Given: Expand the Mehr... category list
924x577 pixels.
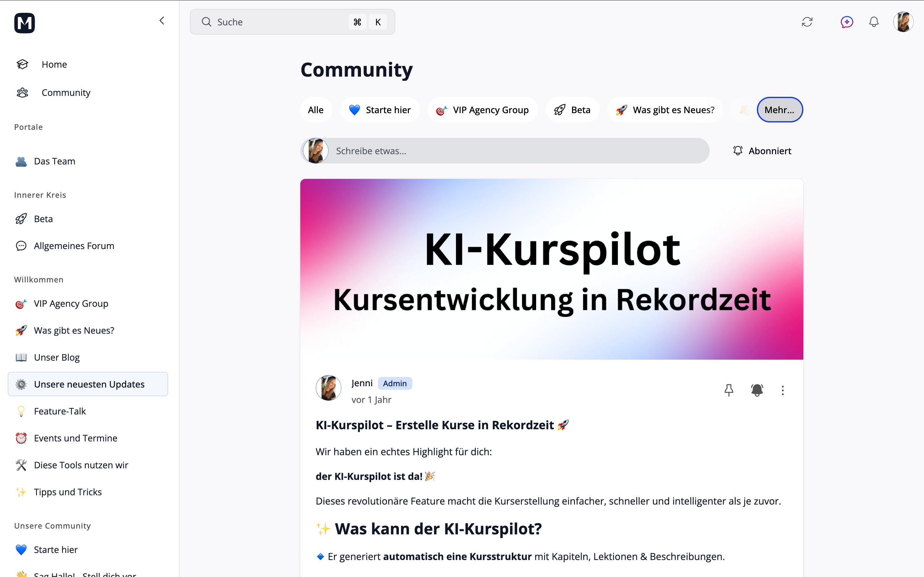Looking at the screenshot, I should pos(779,110).
